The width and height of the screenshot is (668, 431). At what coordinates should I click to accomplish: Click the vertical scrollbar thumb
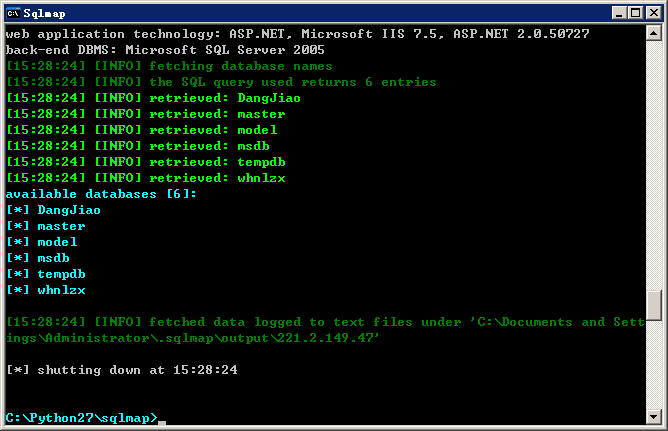tap(654, 305)
